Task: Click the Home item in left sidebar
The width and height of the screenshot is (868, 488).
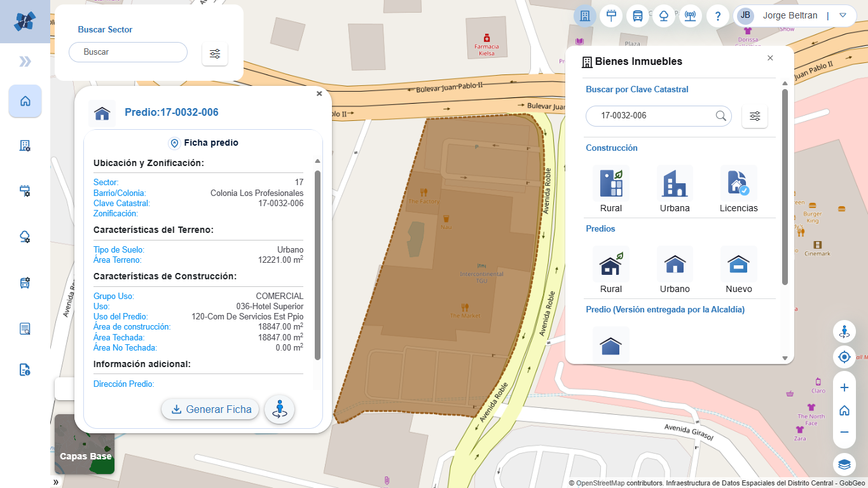Action: click(x=25, y=101)
